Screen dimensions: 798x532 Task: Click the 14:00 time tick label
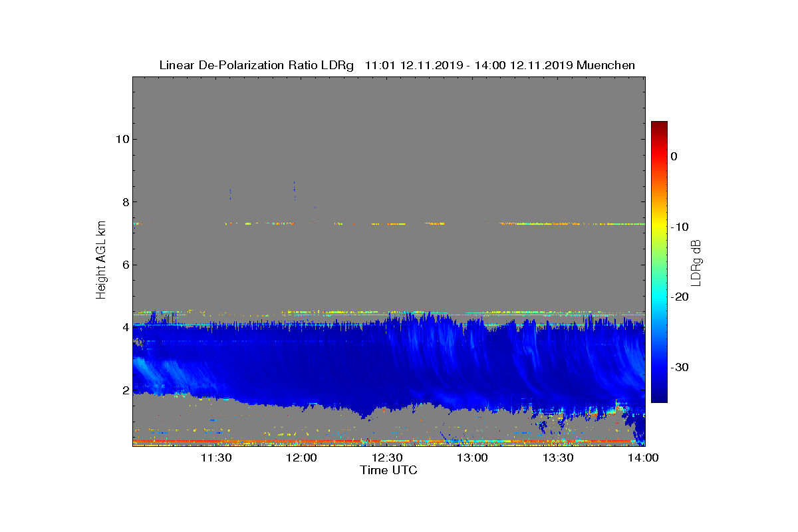click(644, 458)
